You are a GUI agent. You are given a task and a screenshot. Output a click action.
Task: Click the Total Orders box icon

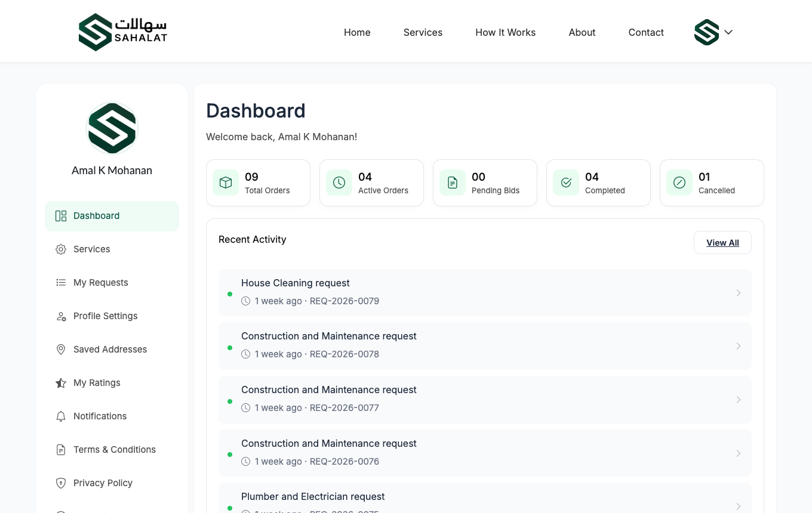pos(226,183)
